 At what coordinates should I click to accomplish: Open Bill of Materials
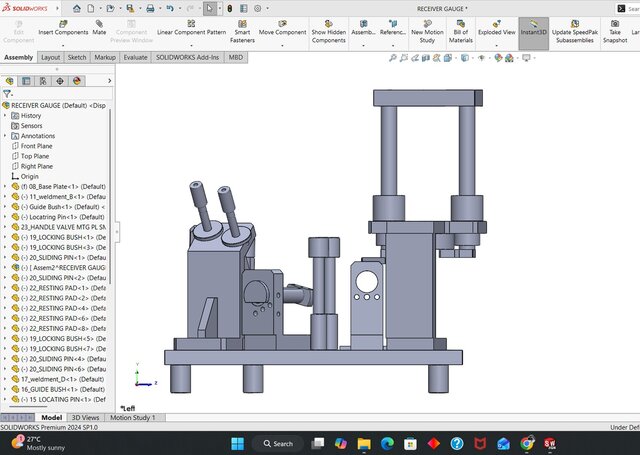(x=460, y=31)
